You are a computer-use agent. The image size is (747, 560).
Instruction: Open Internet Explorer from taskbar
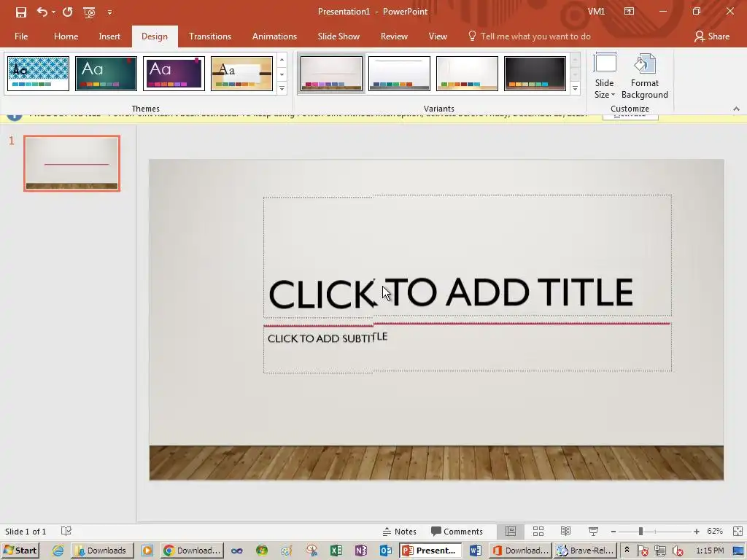(x=58, y=551)
